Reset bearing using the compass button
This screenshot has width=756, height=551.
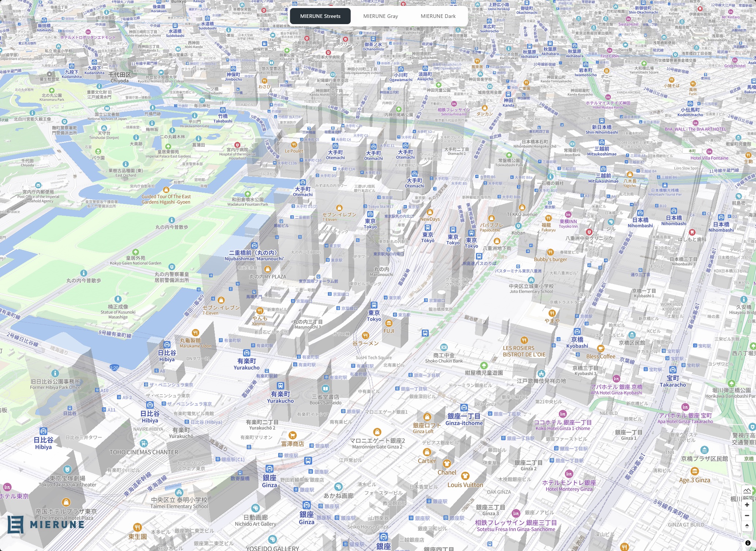click(747, 526)
